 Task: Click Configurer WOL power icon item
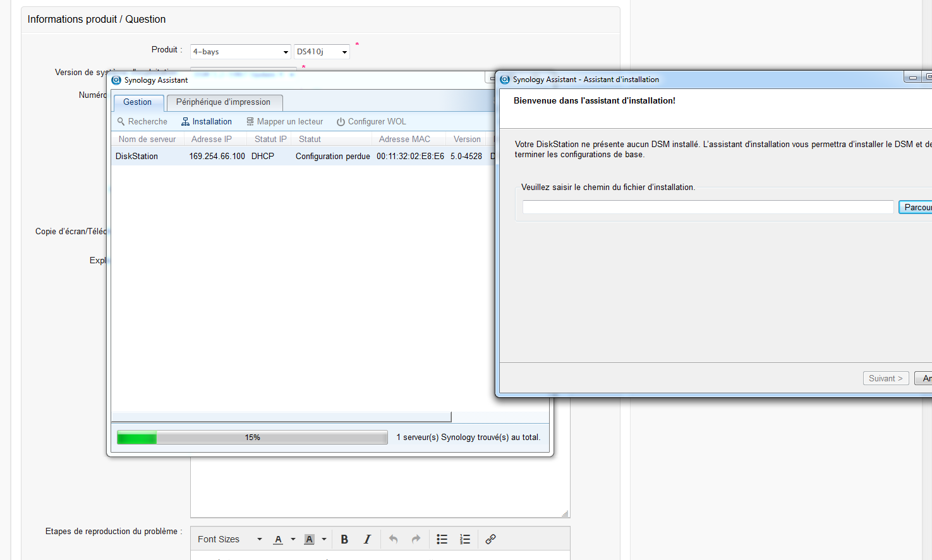tap(371, 122)
